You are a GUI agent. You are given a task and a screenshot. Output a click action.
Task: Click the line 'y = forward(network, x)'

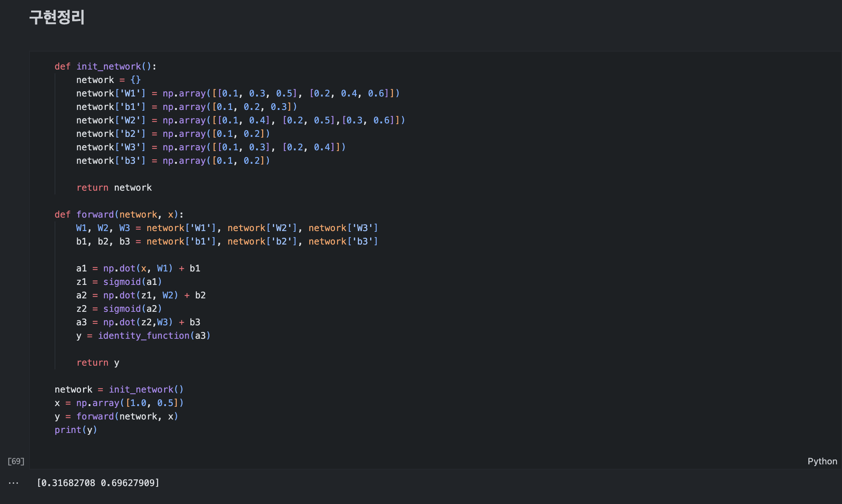(x=116, y=417)
